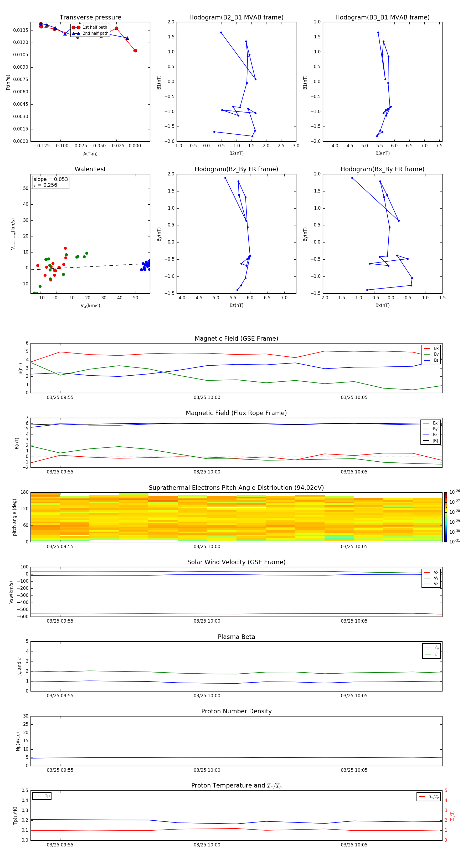The image size is (473, 868).
Task: Select the Bx entry in GSE legend
Action: click(x=431, y=349)
